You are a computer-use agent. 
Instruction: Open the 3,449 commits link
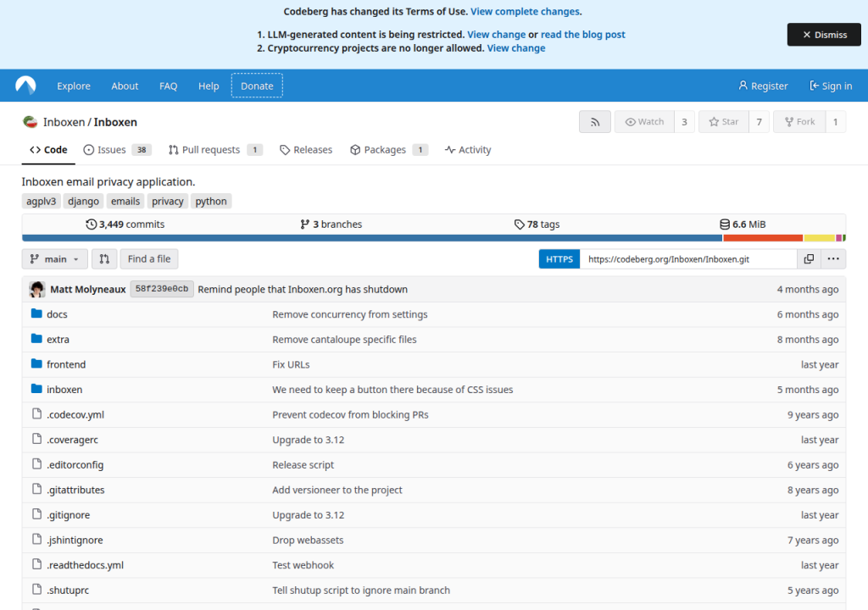click(x=125, y=225)
